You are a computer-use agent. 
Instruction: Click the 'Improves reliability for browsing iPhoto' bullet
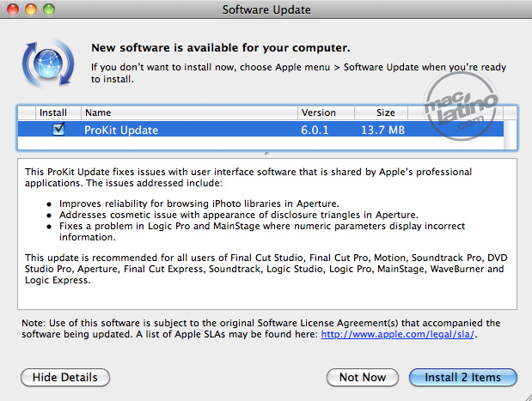coord(199,204)
